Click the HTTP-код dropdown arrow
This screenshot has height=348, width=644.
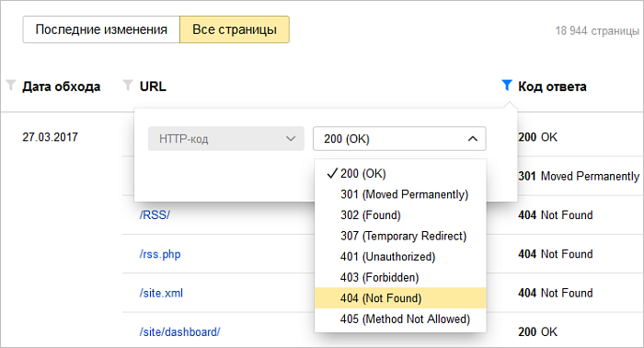291,139
